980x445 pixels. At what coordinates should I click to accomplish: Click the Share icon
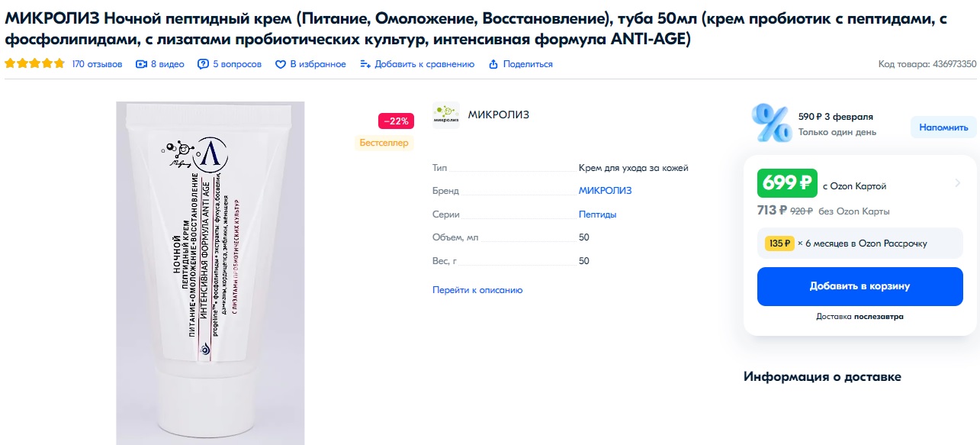click(493, 64)
